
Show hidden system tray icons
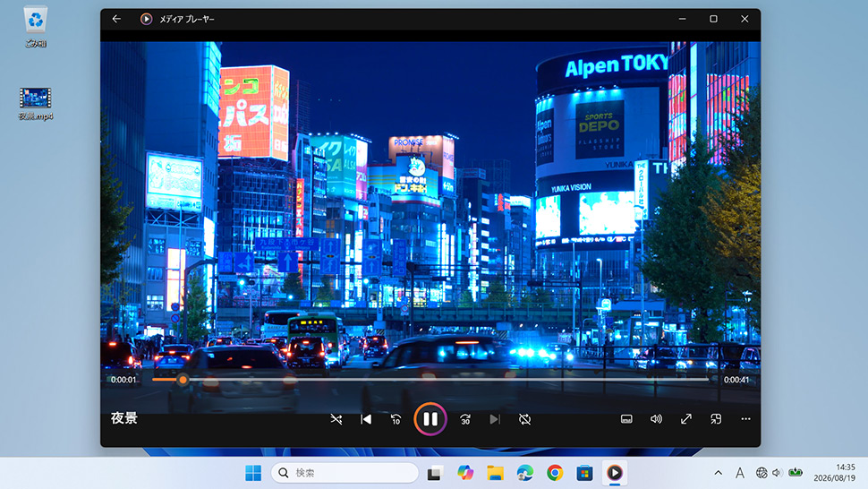click(x=718, y=473)
